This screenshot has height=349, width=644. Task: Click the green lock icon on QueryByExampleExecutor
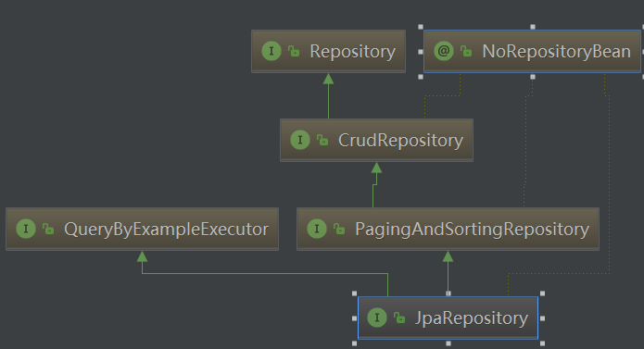[x=48, y=229]
